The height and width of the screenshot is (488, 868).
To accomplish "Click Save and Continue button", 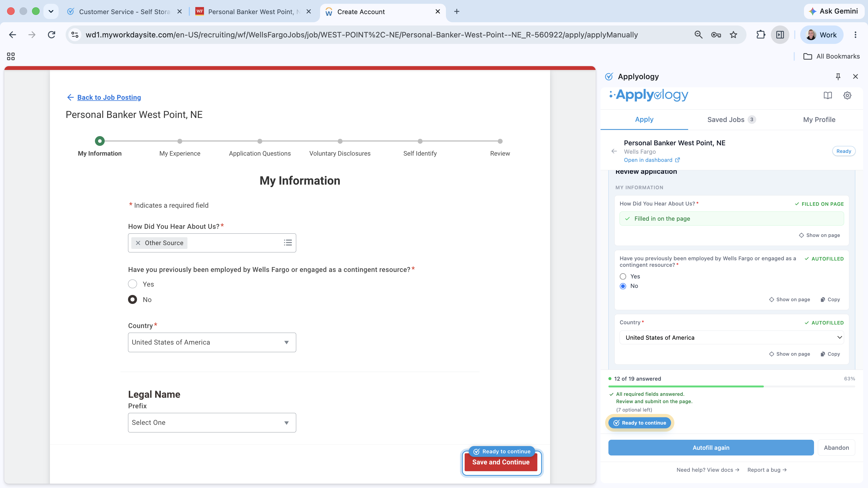I will pyautogui.click(x=501, y=462).
